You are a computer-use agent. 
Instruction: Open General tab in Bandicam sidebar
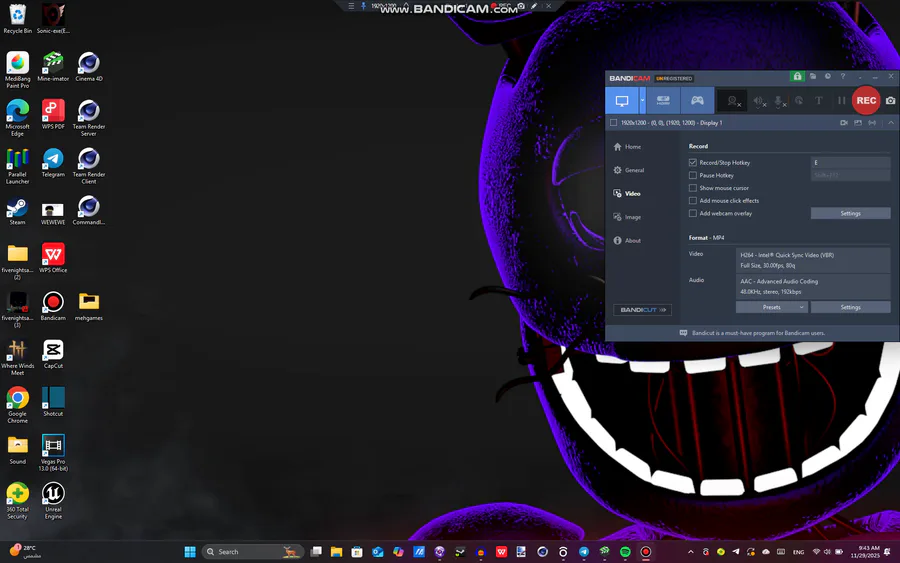point(629,170)
